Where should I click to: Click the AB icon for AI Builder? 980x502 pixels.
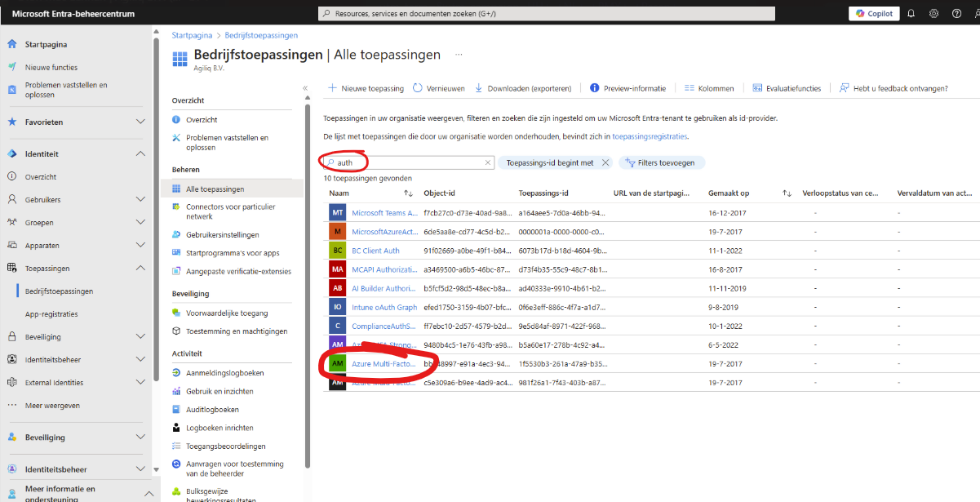click(x=337, y=288)
